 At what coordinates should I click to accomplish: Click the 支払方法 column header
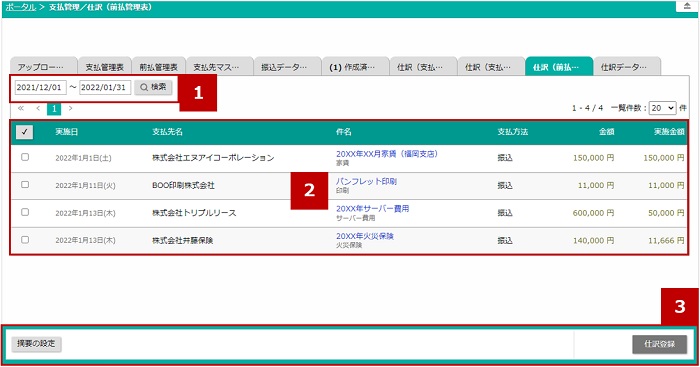coord(512,132)
